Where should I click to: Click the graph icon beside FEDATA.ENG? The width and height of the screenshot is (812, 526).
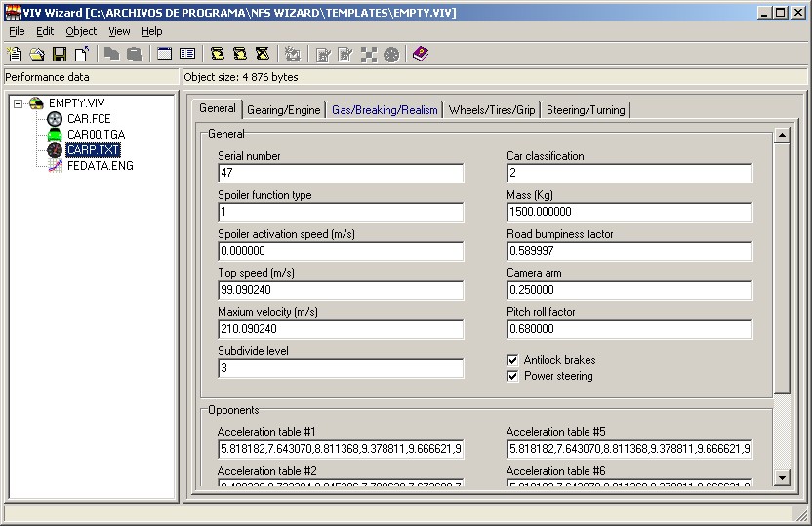tap(54, 166)
